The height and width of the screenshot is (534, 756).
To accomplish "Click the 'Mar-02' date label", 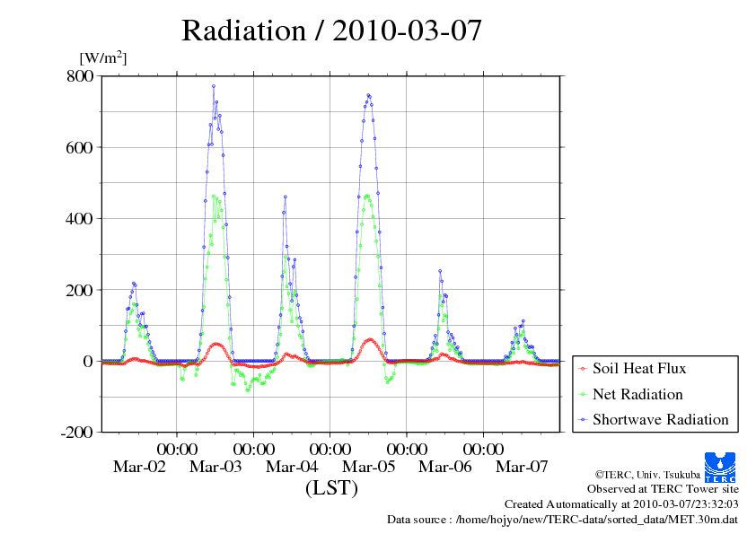I will coord(139,467).
